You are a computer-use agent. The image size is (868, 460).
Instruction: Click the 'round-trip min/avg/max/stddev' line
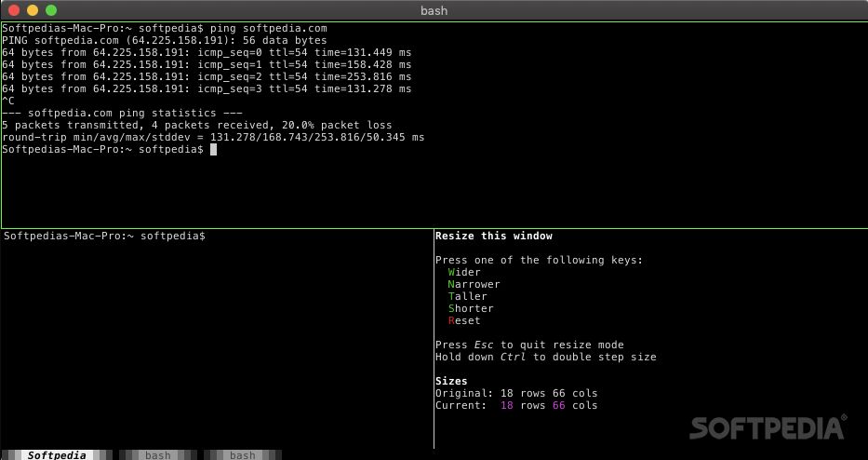tap(213, 138)
